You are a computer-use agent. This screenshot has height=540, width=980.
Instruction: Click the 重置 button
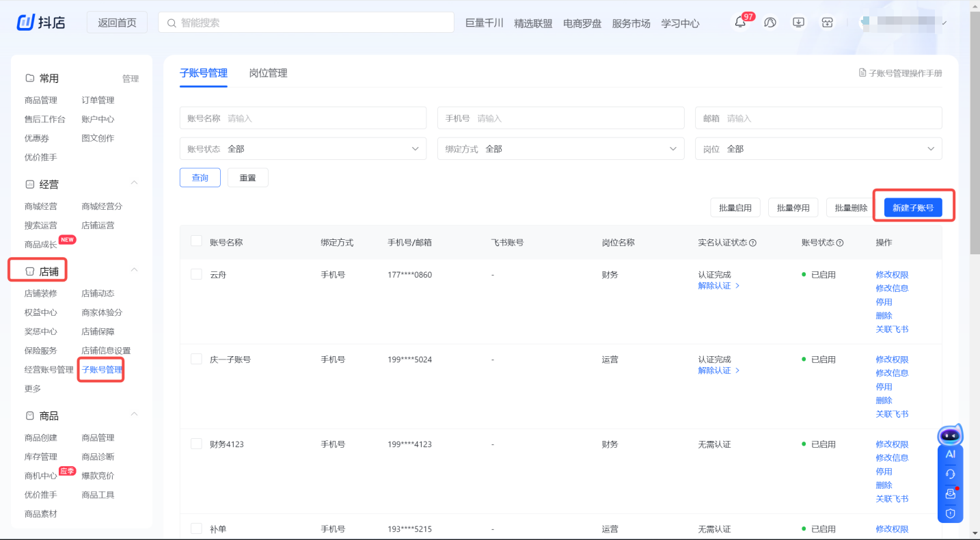click(x=247, y=178)
